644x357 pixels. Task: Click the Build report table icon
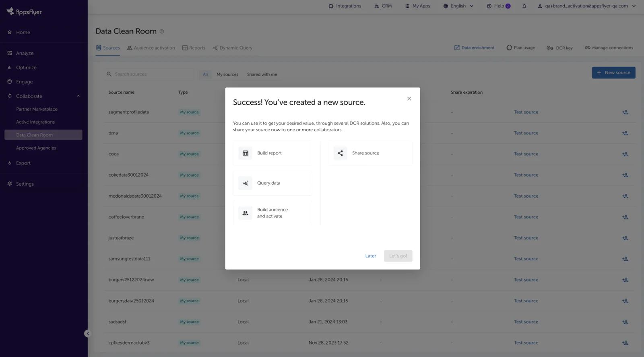pos(245,153)
